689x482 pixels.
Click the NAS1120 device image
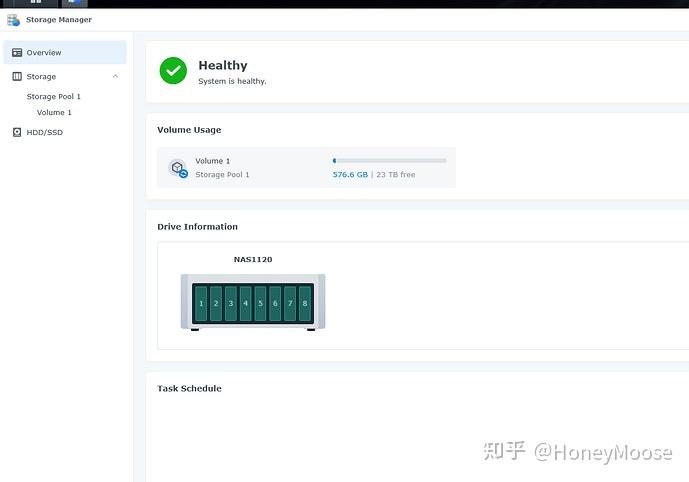(253, 302)
